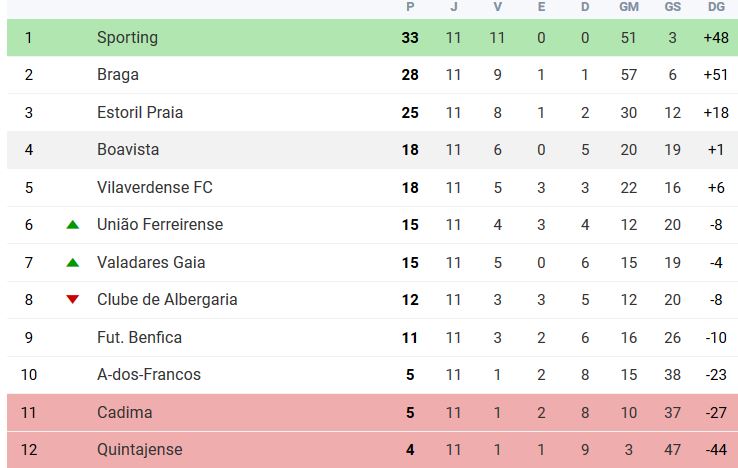The height and width of the screenshot is (468, 738).
Task: Click the green up arrow beside Valadares Gaia
Action: 72,262
